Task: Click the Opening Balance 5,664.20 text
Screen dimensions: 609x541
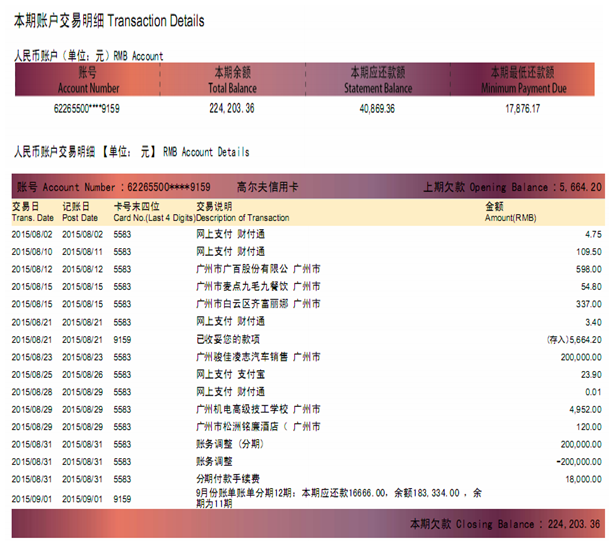Action: pos(512,187)
